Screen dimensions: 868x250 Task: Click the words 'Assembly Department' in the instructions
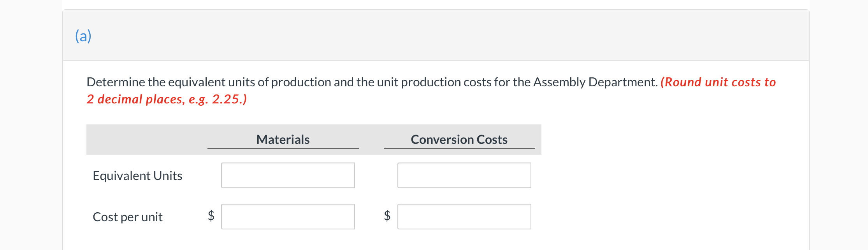[595, 82]
